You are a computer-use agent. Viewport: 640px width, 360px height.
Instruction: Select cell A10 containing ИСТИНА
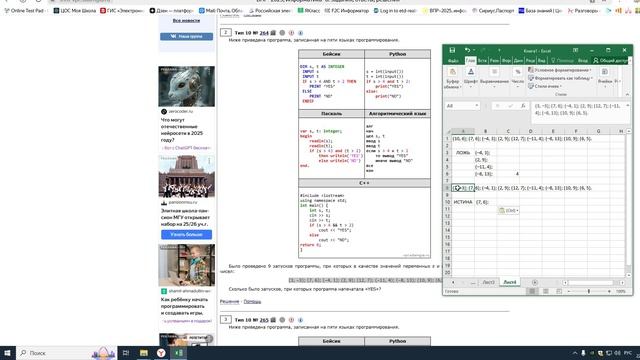tap(463, 202)
